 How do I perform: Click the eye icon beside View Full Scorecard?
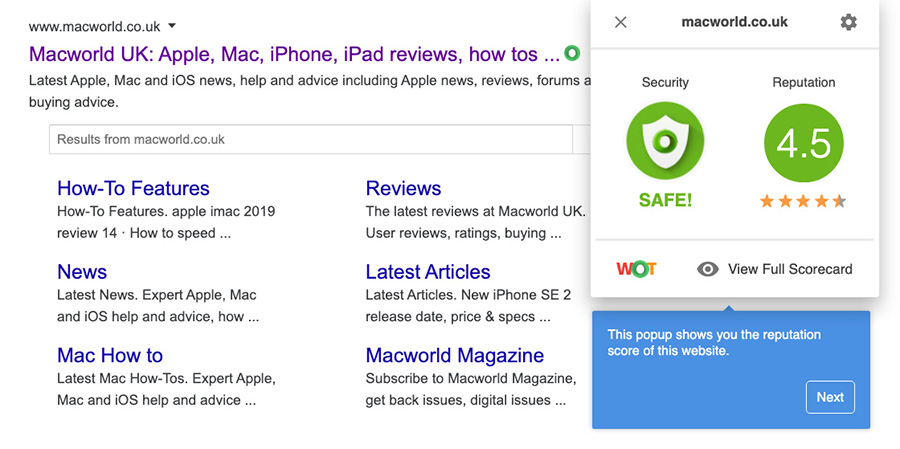(x=708, y=269)
